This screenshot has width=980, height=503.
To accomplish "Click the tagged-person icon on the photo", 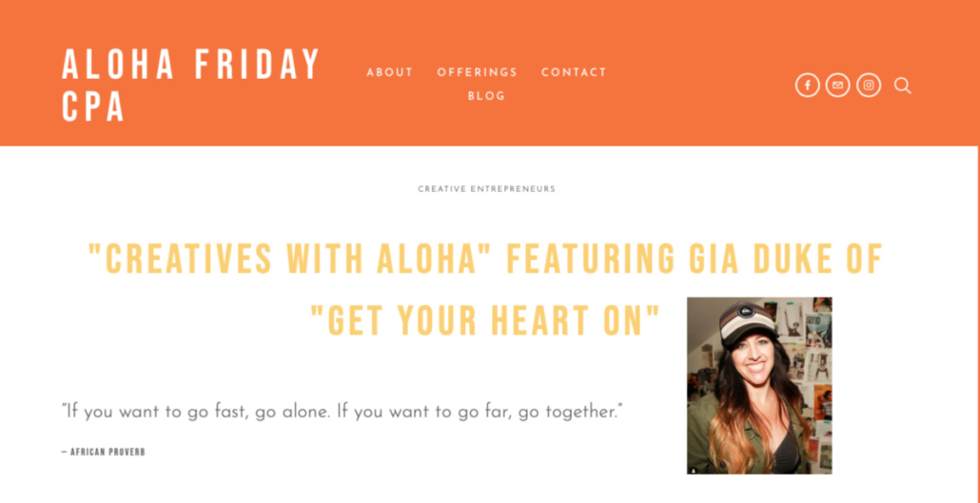I will pyautogui.click(x=694, y=469).
